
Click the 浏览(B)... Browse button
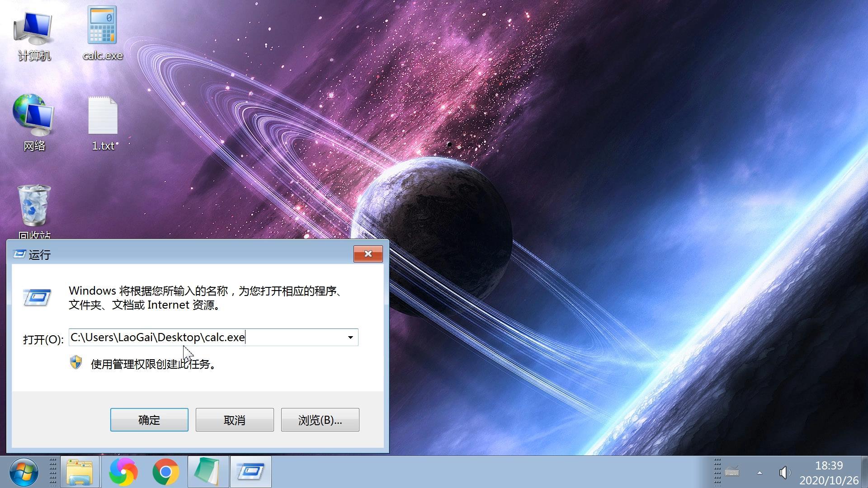320,420
